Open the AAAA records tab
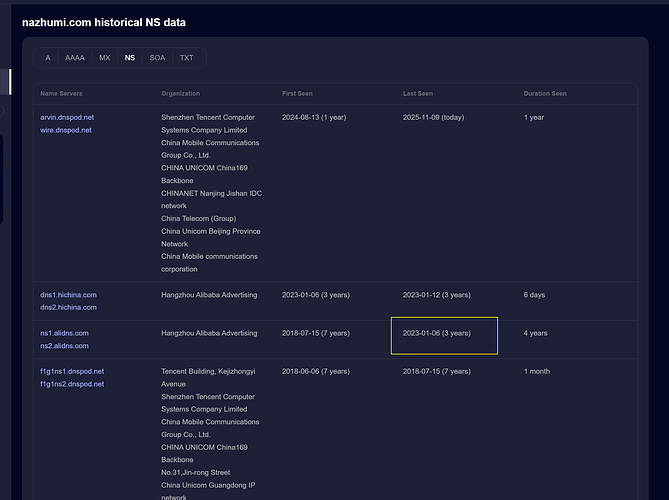 [x=75, y=58]
